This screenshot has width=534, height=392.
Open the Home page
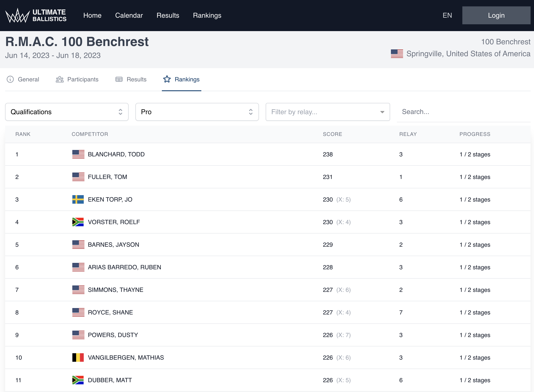92,15
